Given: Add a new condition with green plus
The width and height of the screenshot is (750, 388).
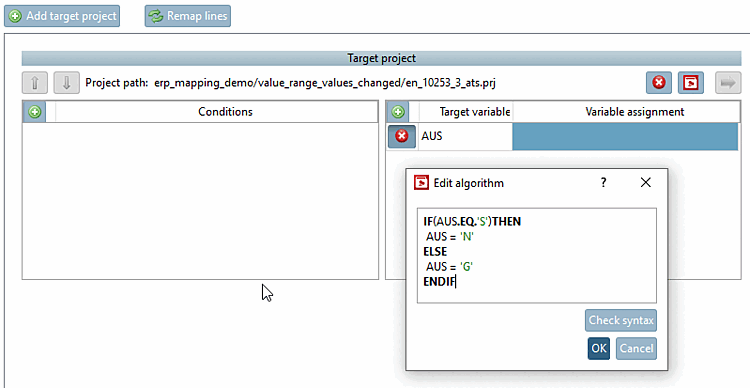Looking at the screenshot, I should [34, 112].
